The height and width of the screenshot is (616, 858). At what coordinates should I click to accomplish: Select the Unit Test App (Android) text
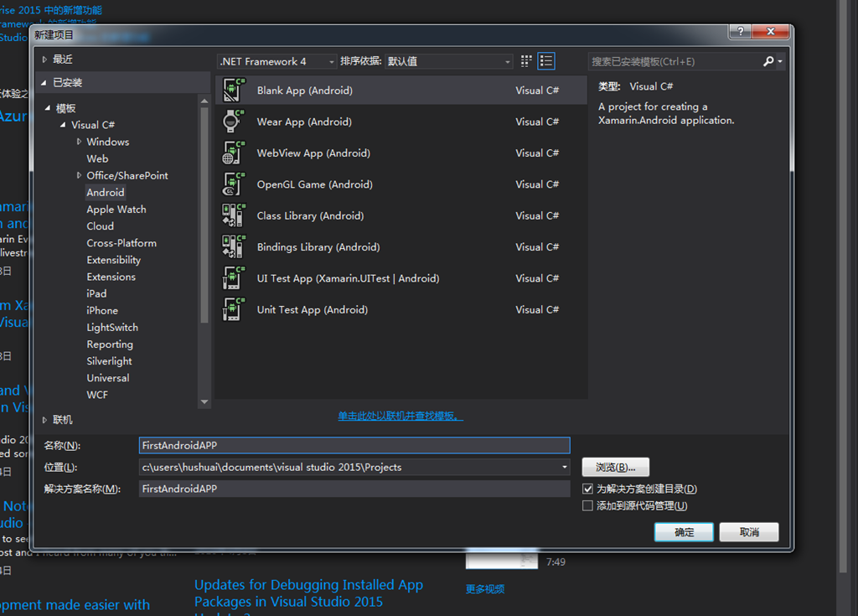click(x=313, y=309)
